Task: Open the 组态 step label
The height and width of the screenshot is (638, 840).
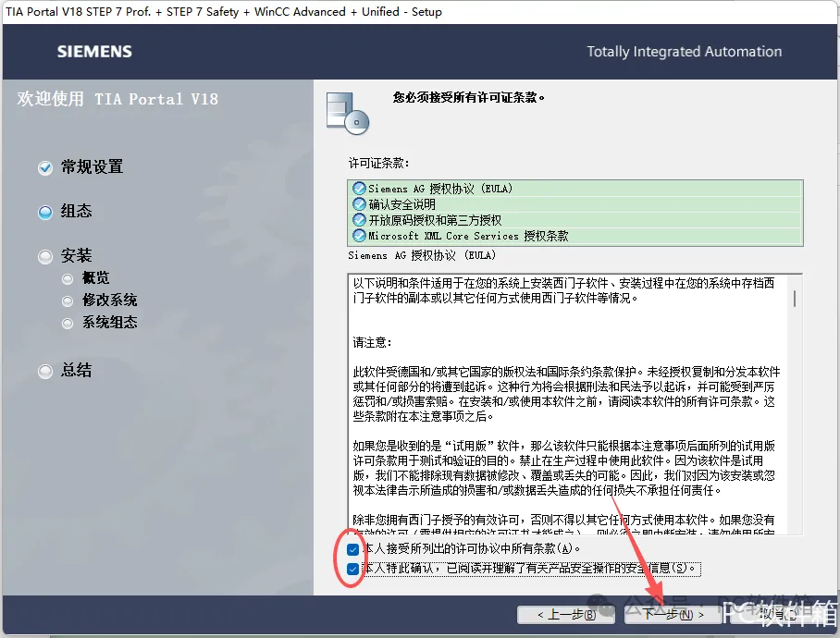Action: (x=76, y=211)
